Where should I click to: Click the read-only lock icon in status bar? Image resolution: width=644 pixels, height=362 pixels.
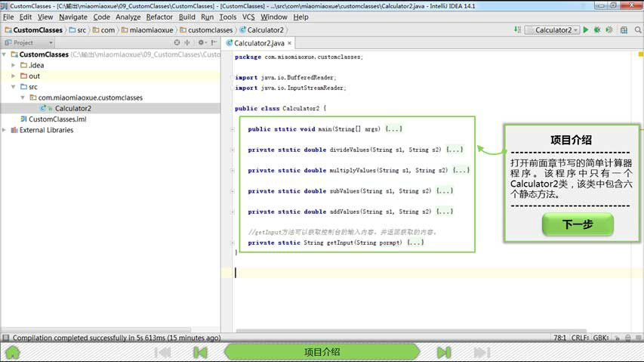tap(617, 338)
